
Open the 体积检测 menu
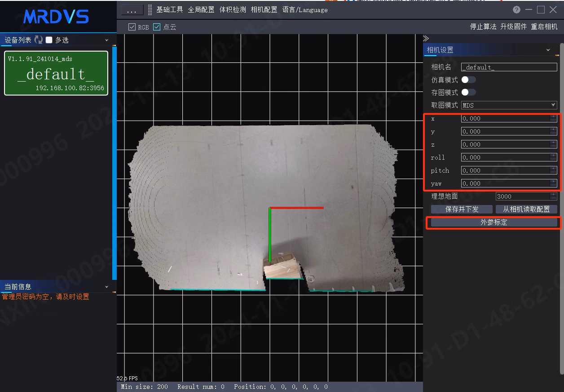point(233,10)
